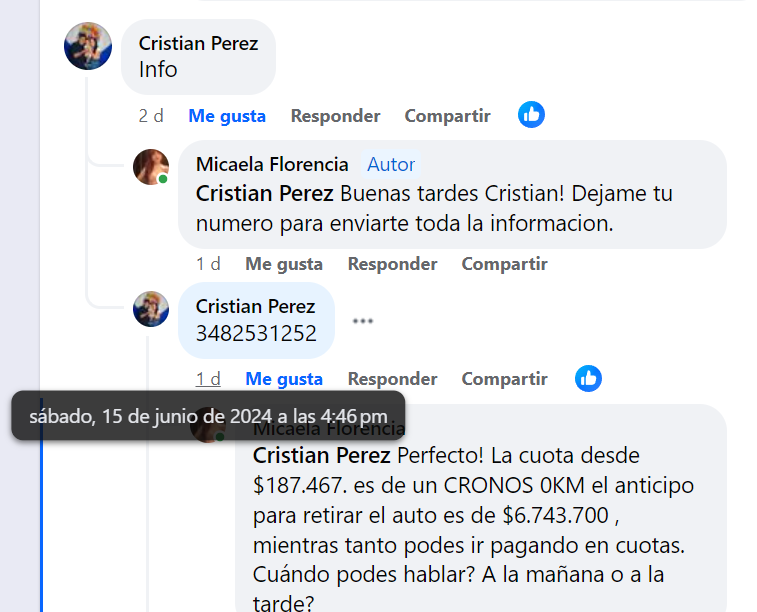Open Cristian Perez's avatar on the Info comment
This screenshot has width=757, height=612.
[x=88, y=46]
